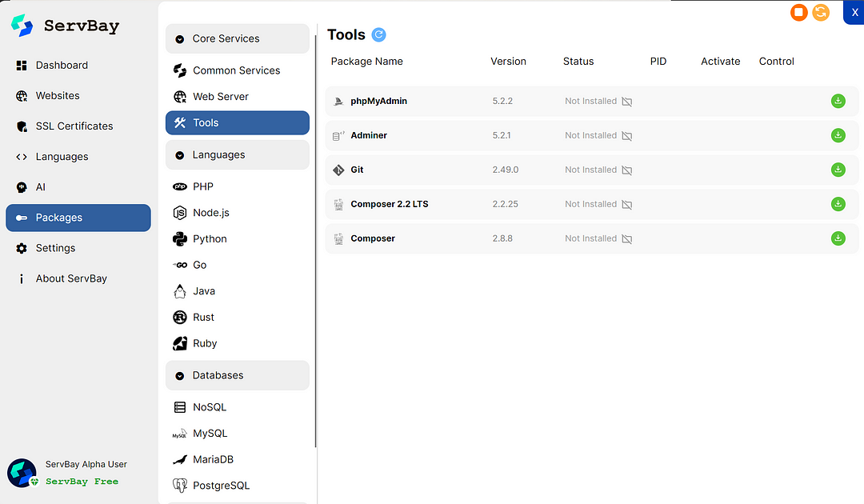Select Packages in the left sidebar
864x504 pixels.
click(78, 218)
